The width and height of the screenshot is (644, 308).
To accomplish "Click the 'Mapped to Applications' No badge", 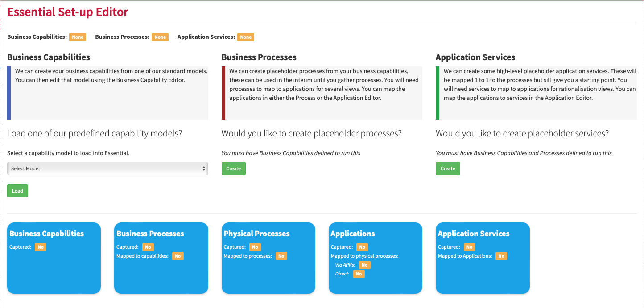I will [501, 256].
